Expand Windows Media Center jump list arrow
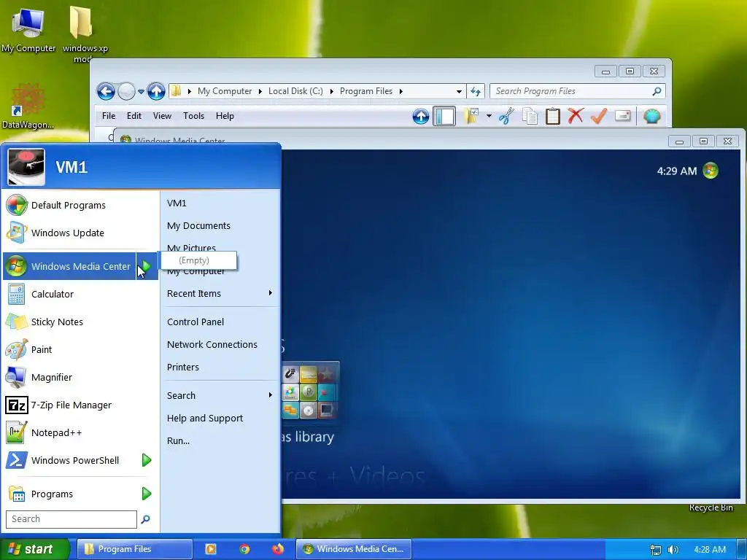Viewport: 747px width, 560px height. (147, 266)
